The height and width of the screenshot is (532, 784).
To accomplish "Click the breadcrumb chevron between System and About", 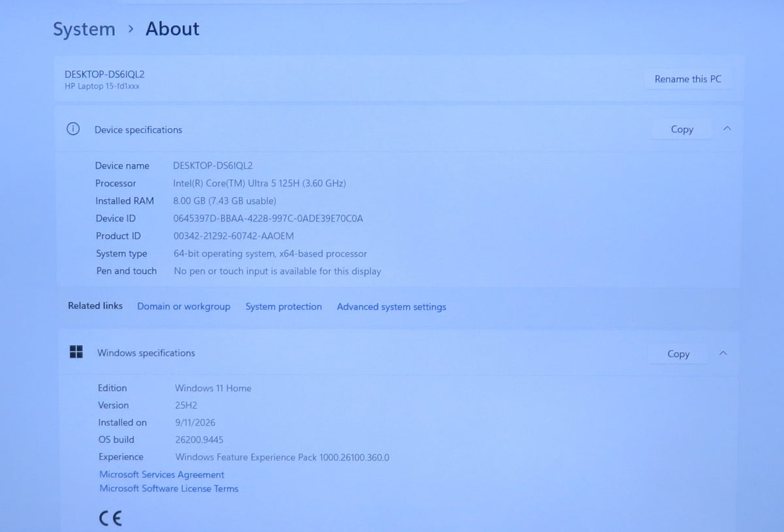I will click(x=131, y=29).
